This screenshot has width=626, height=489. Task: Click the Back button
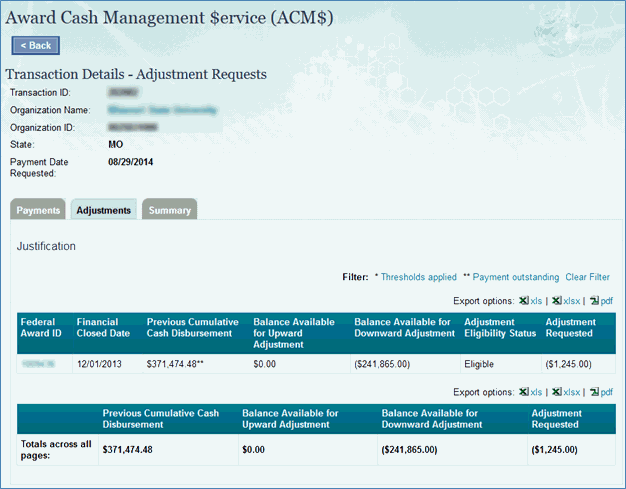[36, 45]
